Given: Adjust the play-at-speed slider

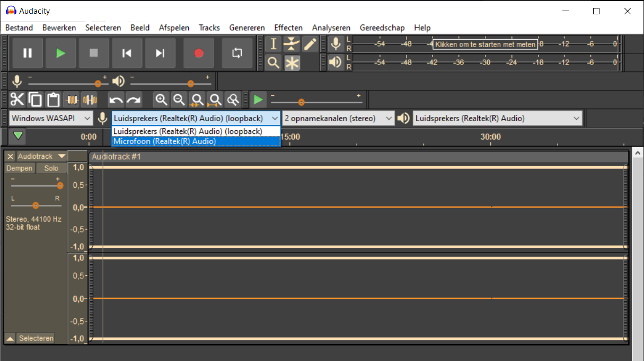Looking at the screenshot, I should (x=301, y=102).
